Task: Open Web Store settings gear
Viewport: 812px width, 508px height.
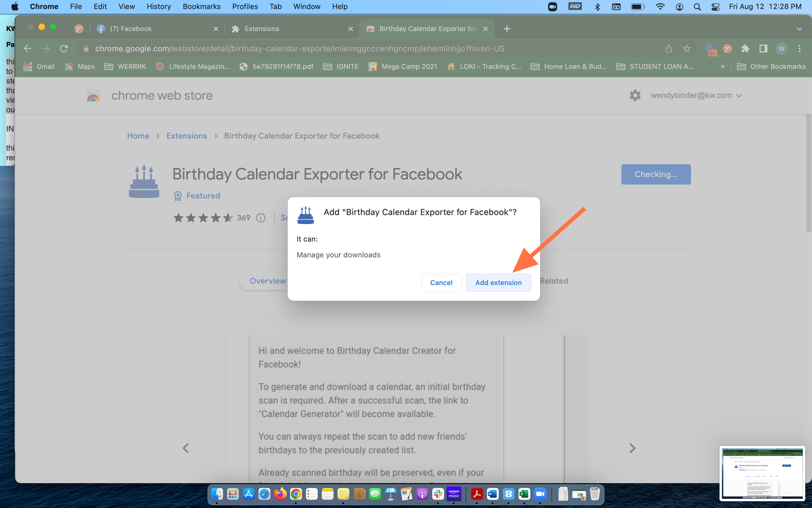Action: pyautogui.click(x=635, y=95)
